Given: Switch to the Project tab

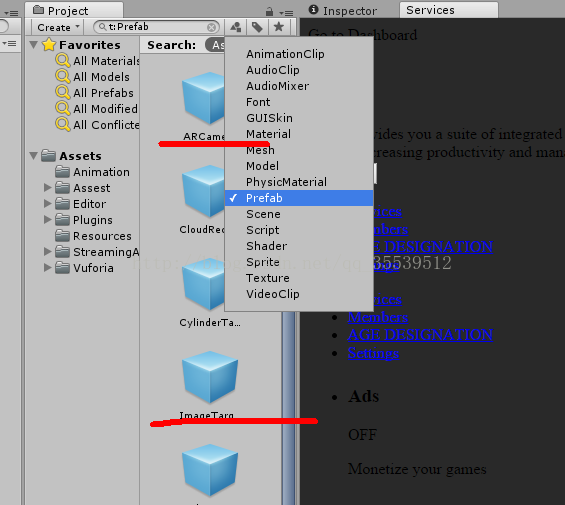Looking at the screenshot, I should (74, 10).
